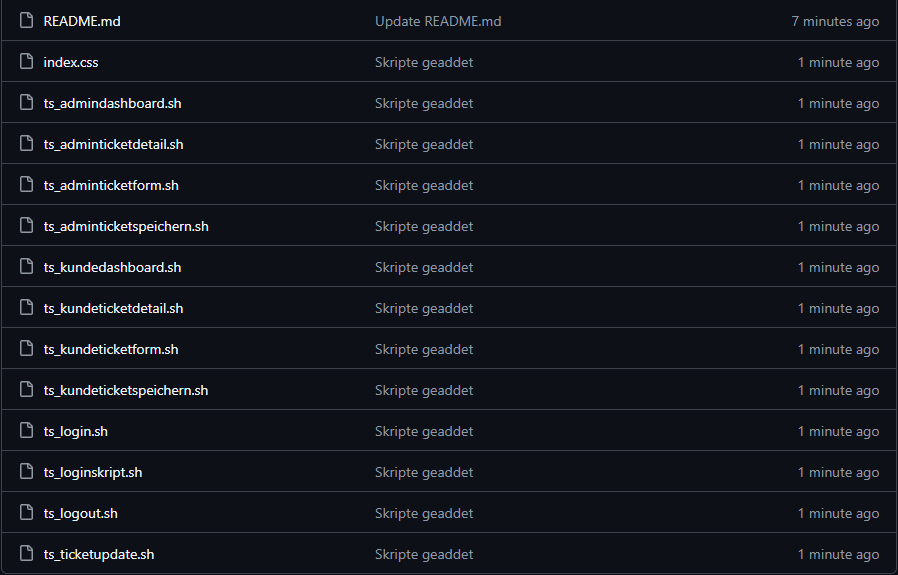Click the file icon beside ts_ticketupdate.sh
Viewport: 898px width, 575px height.
tap(26, 554)
